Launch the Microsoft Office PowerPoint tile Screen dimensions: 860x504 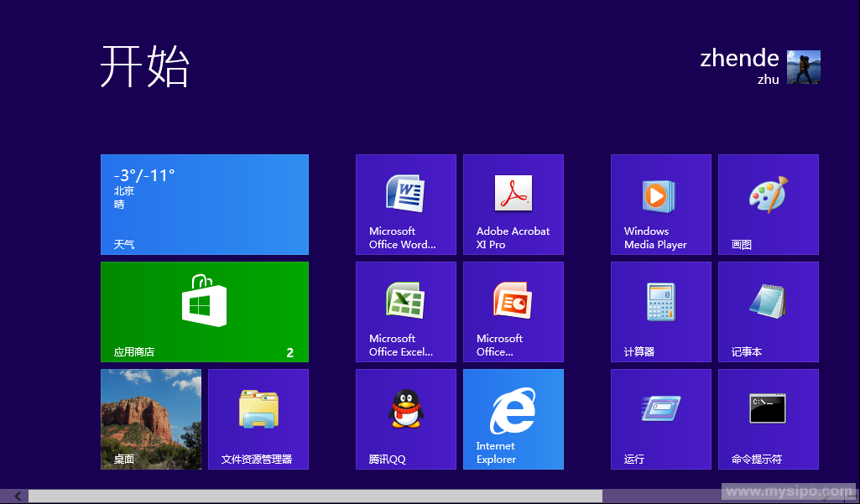(513, 312)
